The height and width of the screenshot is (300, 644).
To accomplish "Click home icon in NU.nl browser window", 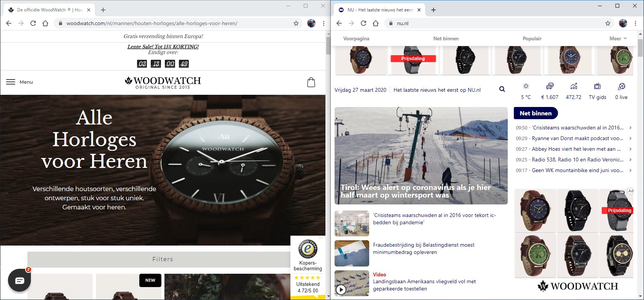I will click(x=376, y=23).
